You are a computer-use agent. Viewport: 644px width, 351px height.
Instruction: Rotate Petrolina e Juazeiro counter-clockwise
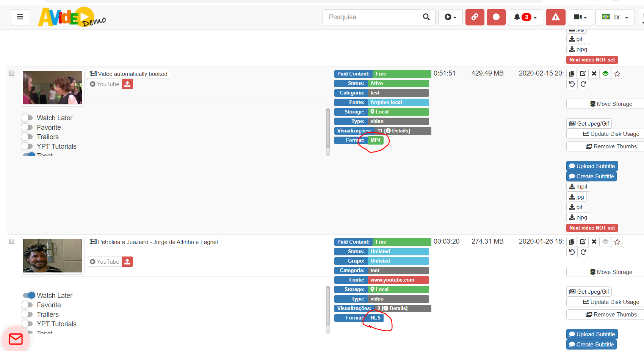pyautogui.click(x=572, y=252)
